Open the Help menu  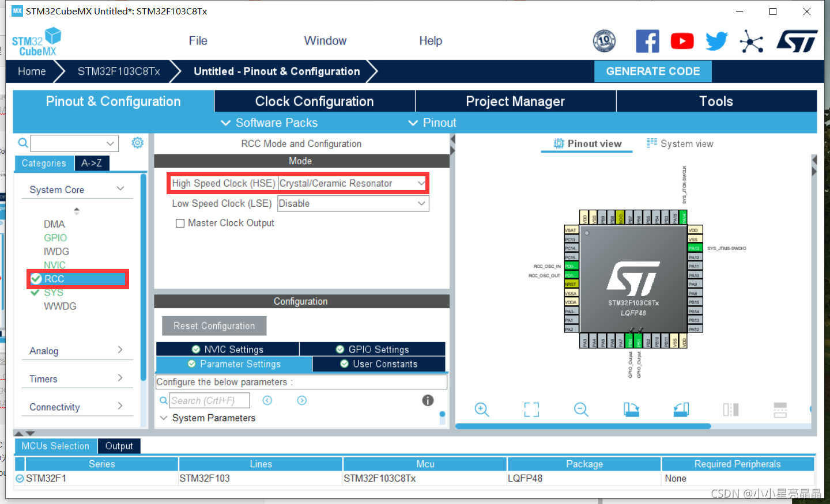[431, 41]
